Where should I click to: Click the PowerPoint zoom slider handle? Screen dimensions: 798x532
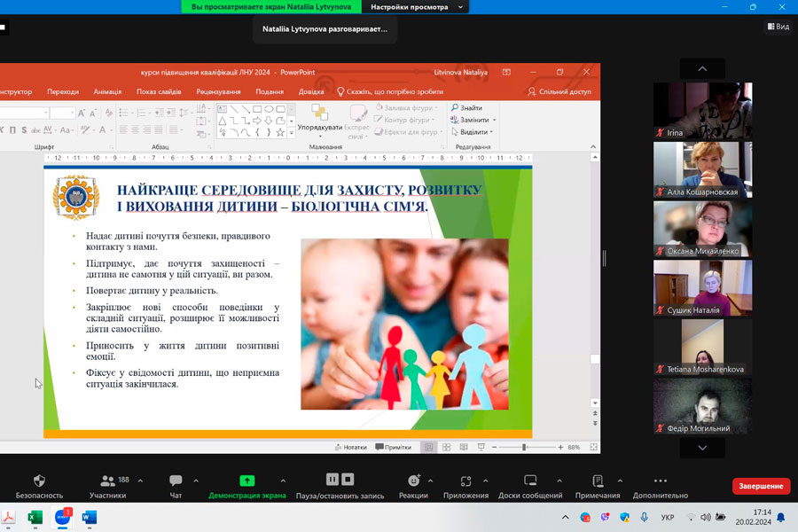click(524, 447)
